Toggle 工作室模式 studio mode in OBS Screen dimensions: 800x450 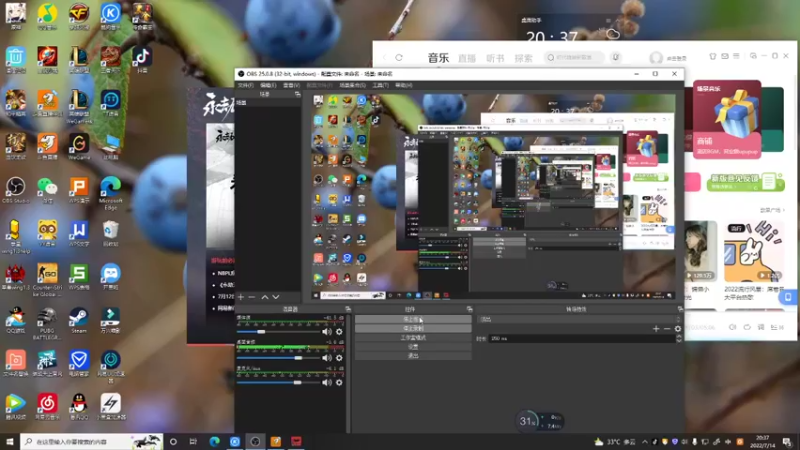[413, 338]
